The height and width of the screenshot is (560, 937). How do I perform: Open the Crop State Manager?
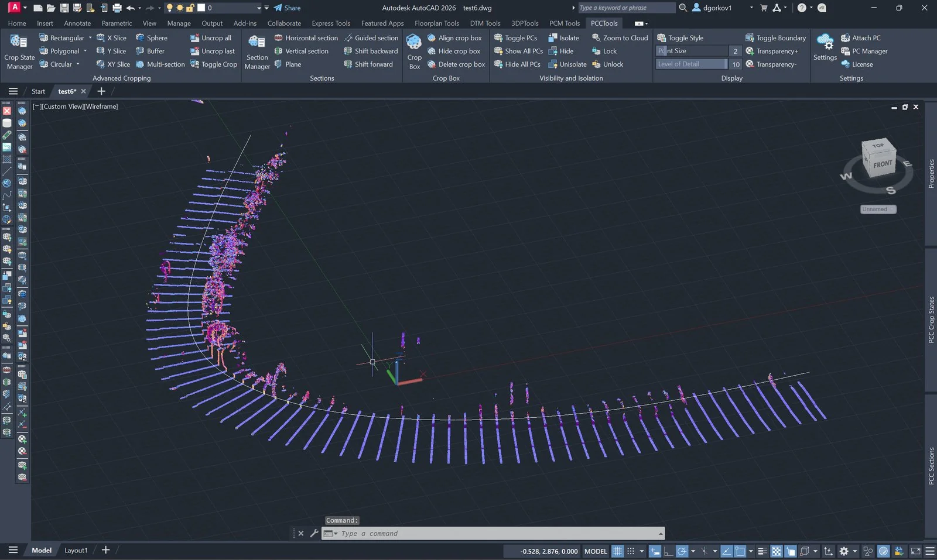19,51
